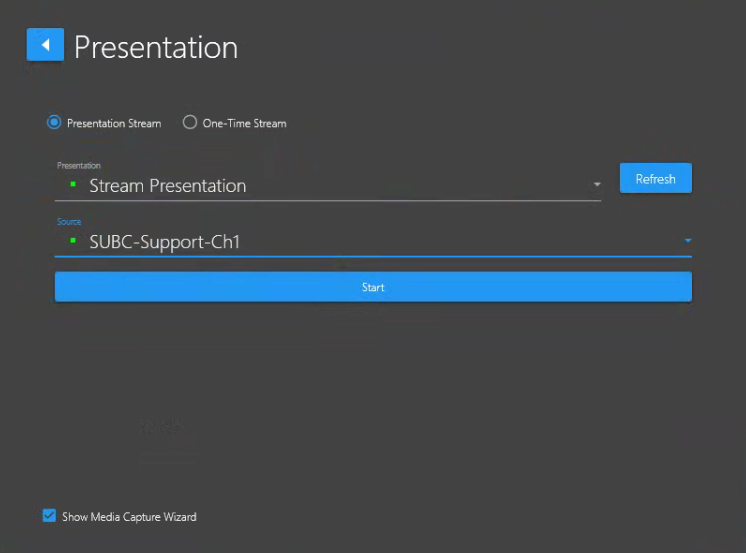Toggle the Show Media Capture Wizard checkbox
This screenshot has width=746, height=553.
tap(49, 516)
